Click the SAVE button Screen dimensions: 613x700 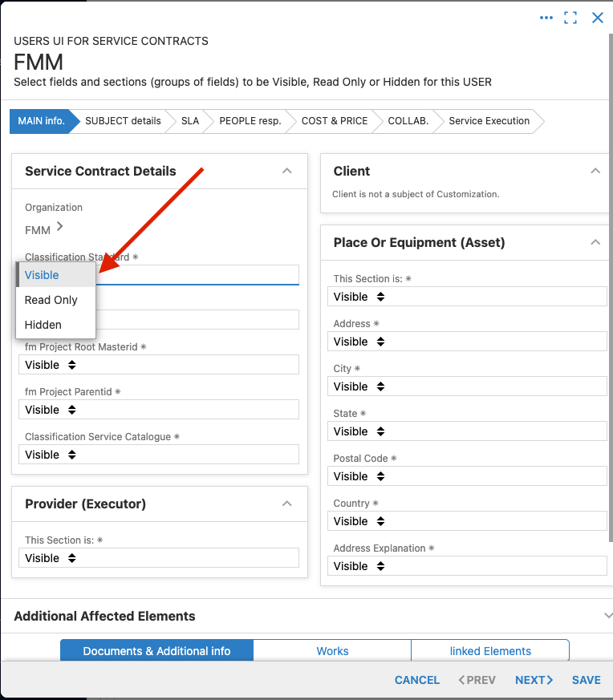pos(586,680)
